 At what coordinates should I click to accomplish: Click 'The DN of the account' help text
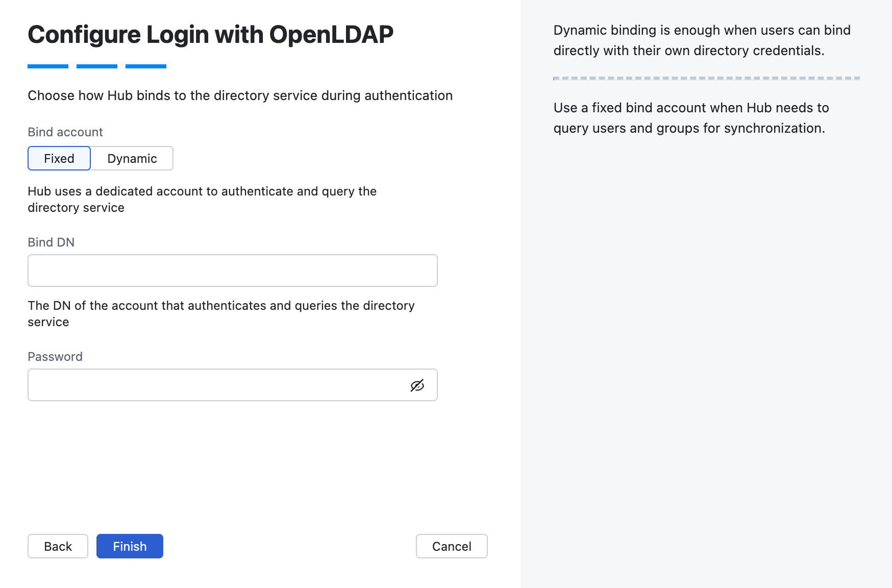click(221, 314)
